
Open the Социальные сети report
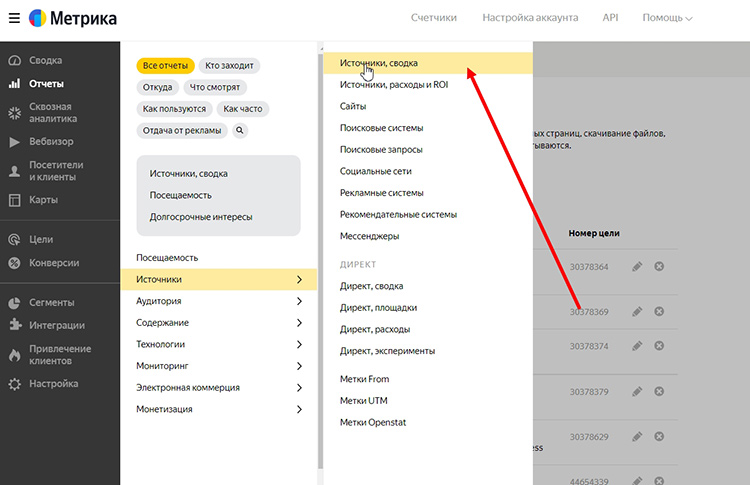(375, 171)
